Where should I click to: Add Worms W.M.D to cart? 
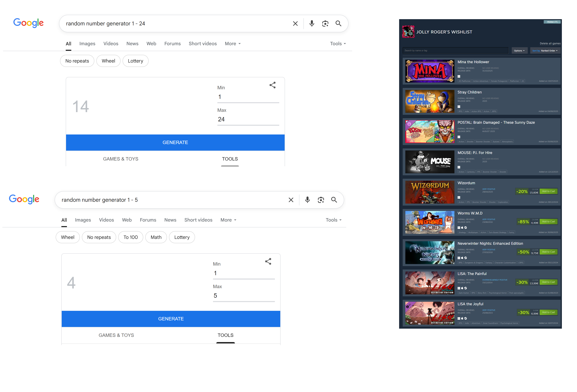click(x=548, y=222)
